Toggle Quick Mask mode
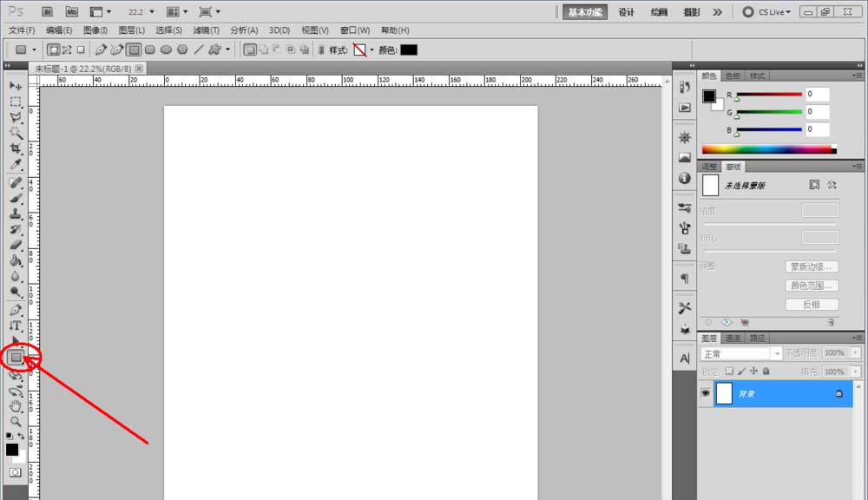The height and width of the screenshot is (500, 868). tap(15, 472)
